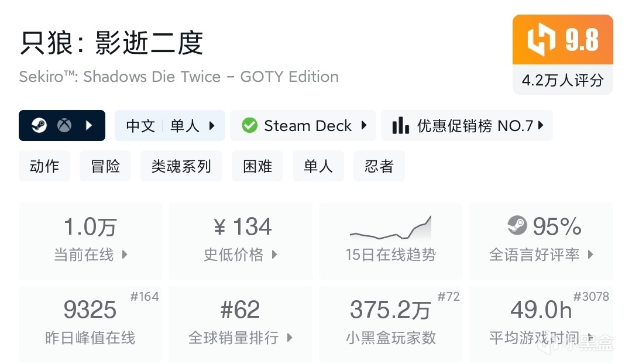Click the green Steam Deck verified checkmark
This screenshot has width=632, height=364.
tap(250, 125)
